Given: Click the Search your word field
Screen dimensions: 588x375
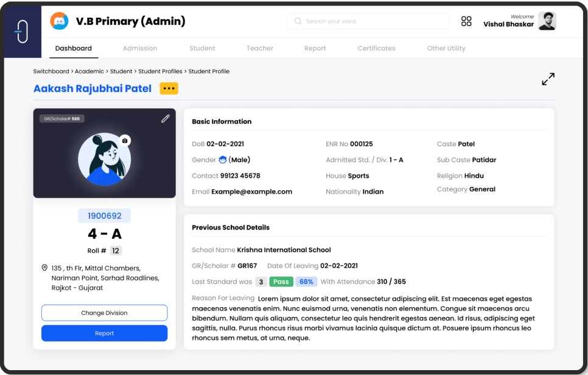Looking at the screenshot, I should click(x=368, y=21).
